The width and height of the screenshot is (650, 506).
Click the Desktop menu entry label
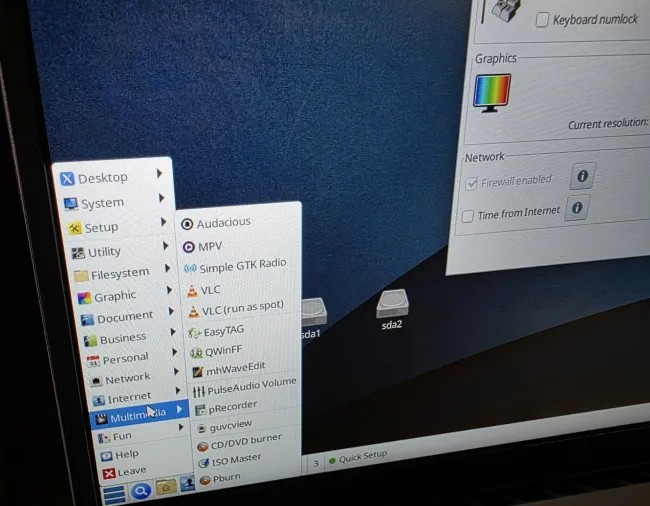[x=103, y=178]
